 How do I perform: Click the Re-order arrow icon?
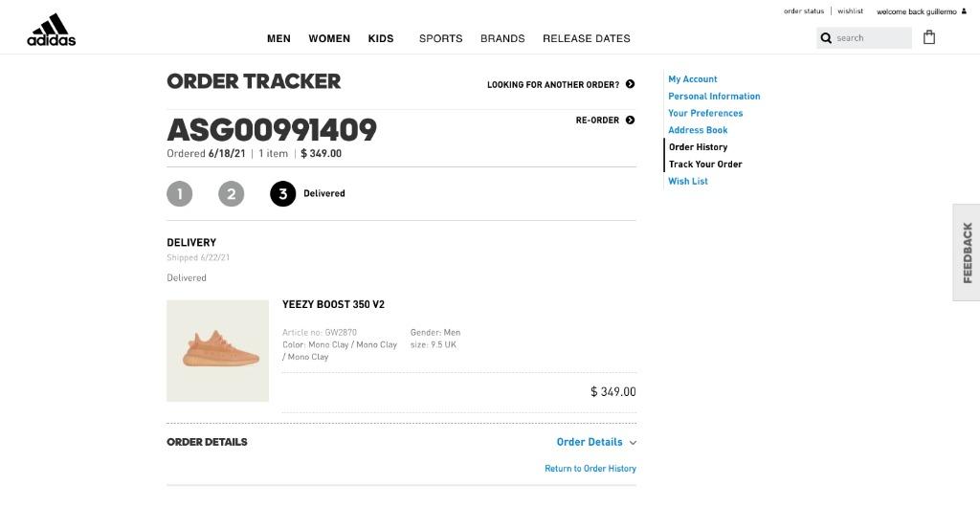pyautogui.click(x=630, y=120)
